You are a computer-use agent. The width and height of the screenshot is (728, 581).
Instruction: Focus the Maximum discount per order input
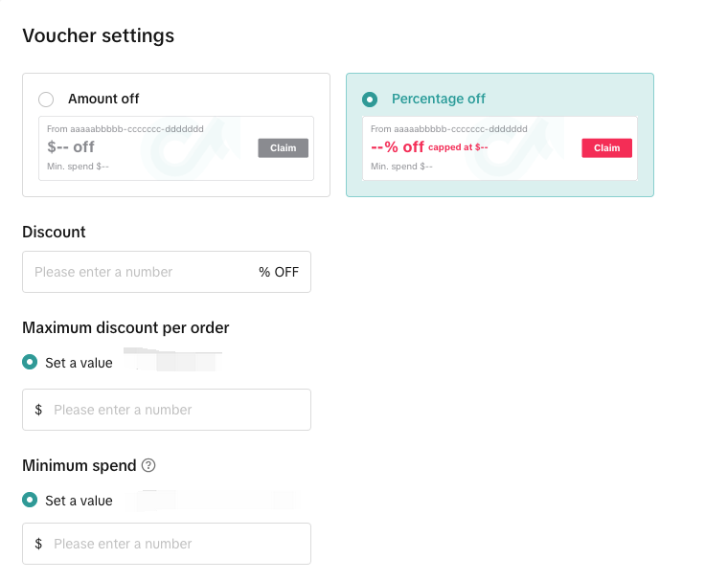(x=177, y=410)
